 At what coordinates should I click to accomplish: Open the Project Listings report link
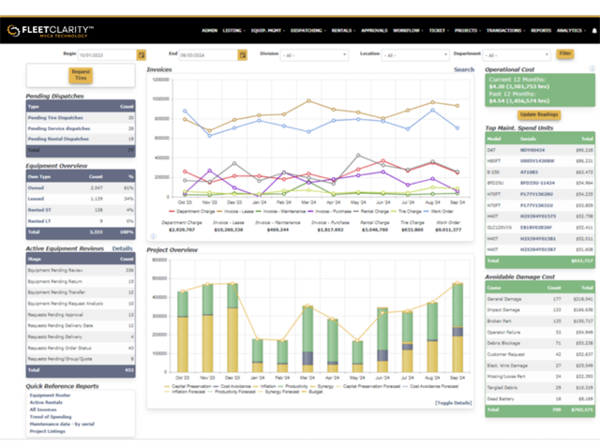coord(47,431)
